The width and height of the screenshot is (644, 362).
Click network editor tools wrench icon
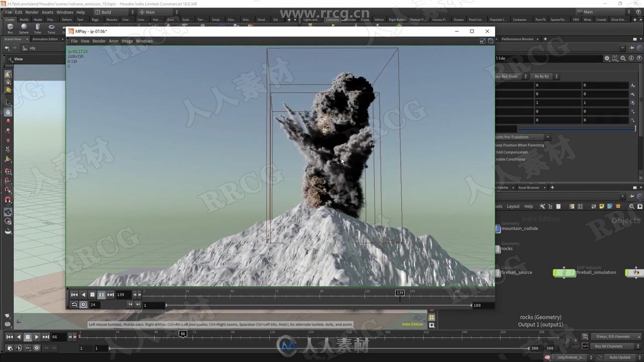click(542, 206)
